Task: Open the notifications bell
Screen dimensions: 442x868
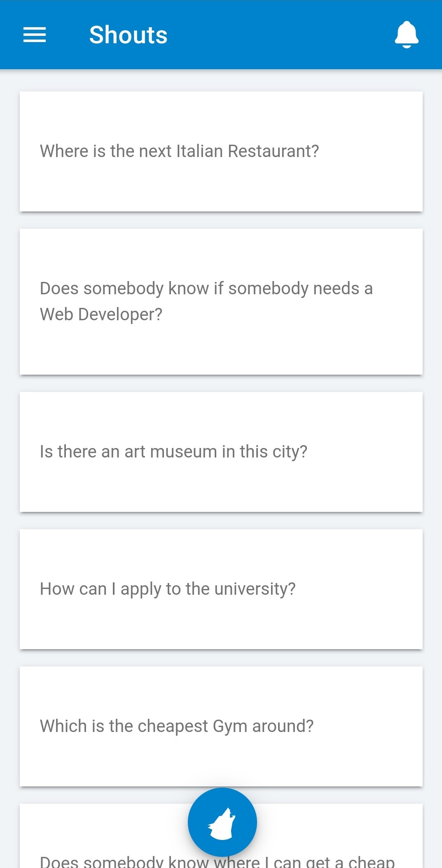Action: click(406, 35)
